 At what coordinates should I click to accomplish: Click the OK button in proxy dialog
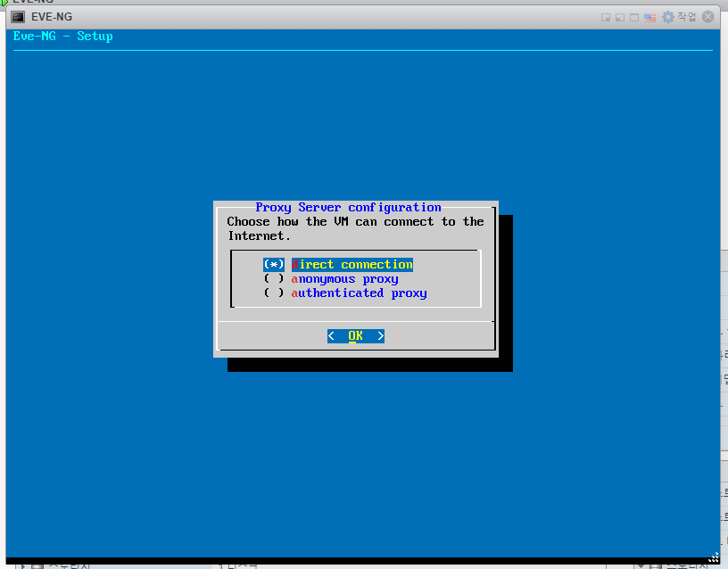[x=356, y=336]
